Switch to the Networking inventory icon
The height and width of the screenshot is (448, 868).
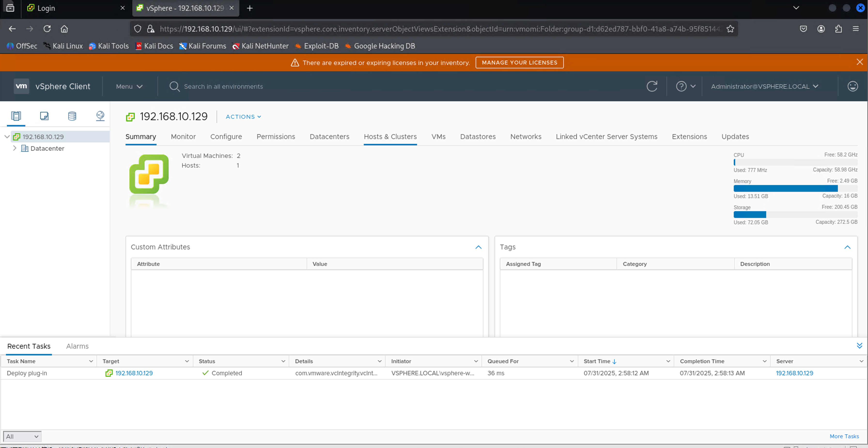click(x=100, y=116)
